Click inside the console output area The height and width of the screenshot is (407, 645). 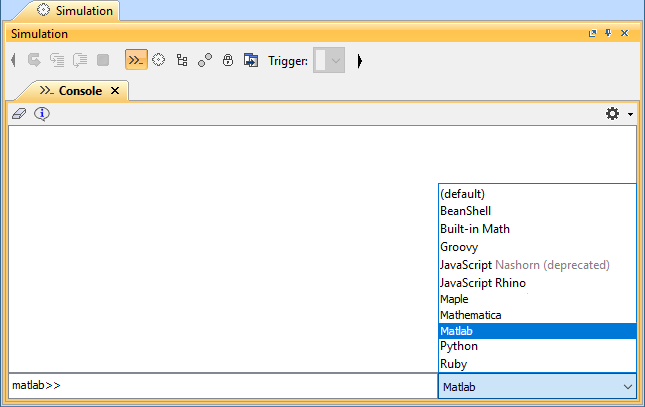[223, 249]
